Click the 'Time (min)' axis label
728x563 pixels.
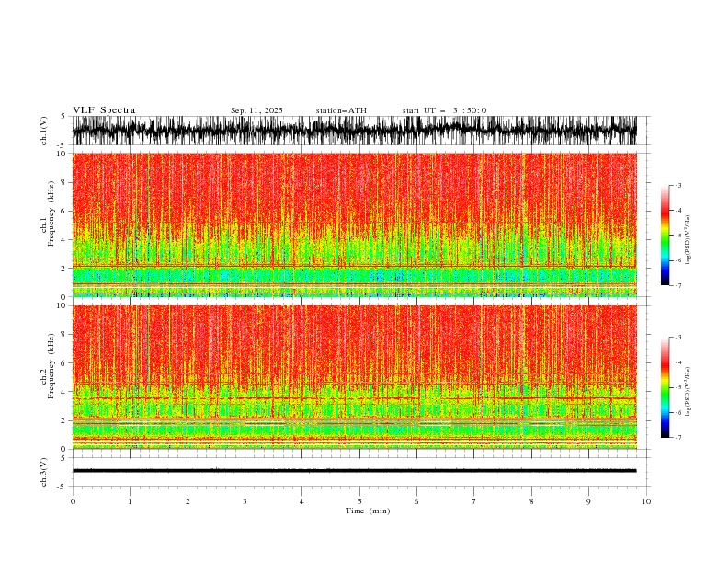[x=368, y=511]
